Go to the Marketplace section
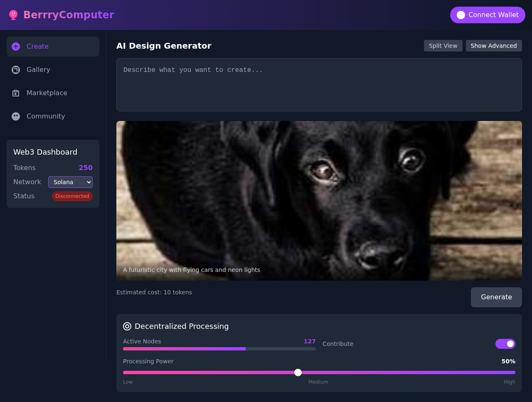The height and width of the screenshot is (402, 532). pyautogui.click(x=47, y=93)
